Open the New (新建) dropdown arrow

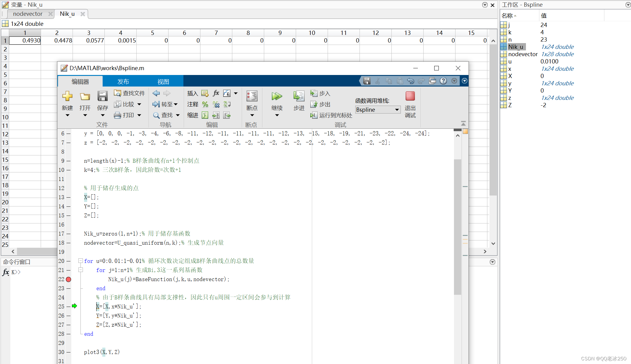click(x=67, y=115)
